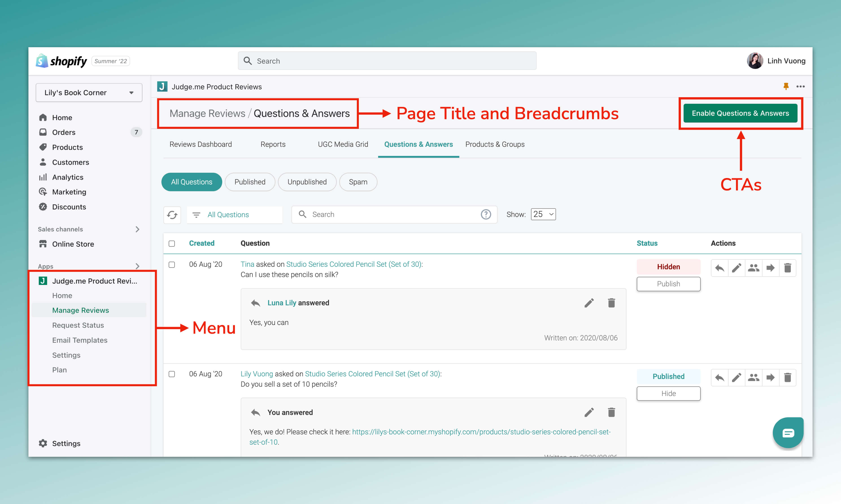Delete Luna Lily's answer using the trash icon
The image size is (841, 504).
tap(611, 303)
